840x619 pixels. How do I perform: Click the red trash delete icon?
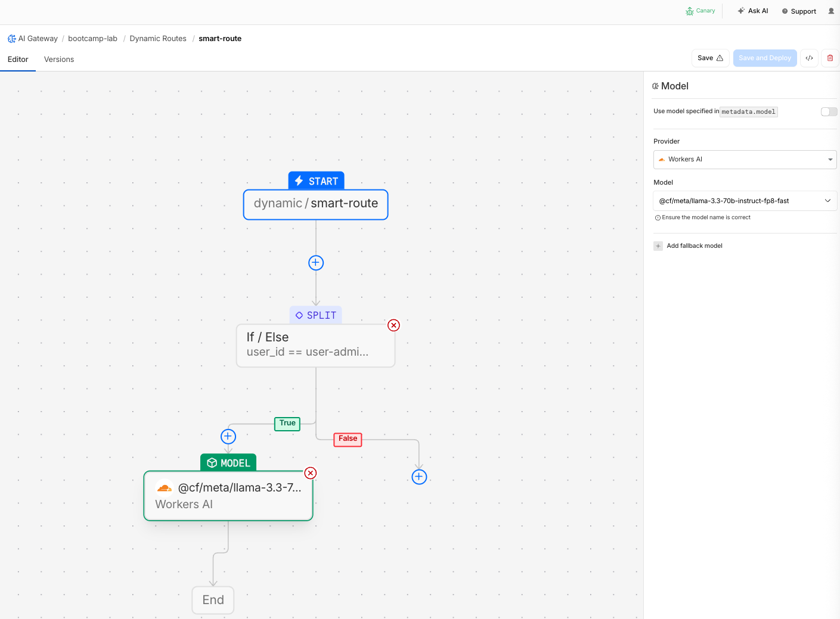830,58
